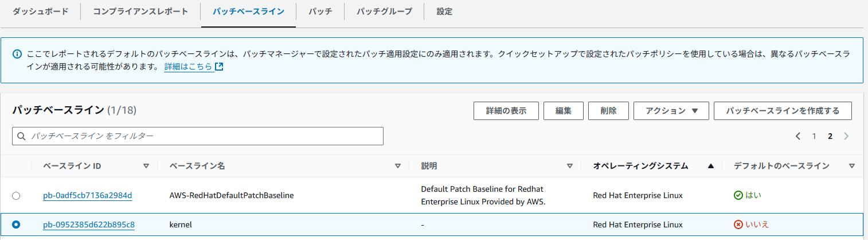Screen dimensions: 868x240
Task: Click the 削除 button
Action: click(x=608, y=111)
